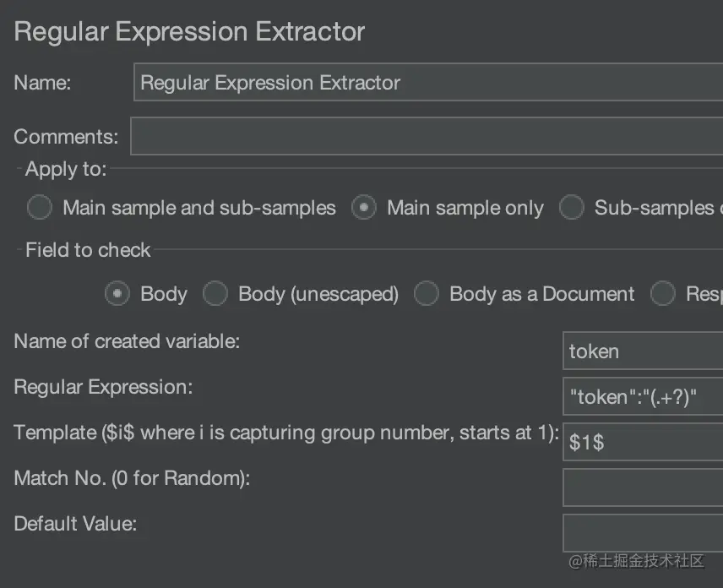Image resolution: width=723 pixels, height=588 pixels.
Task: Click the empty Match No. input field
Action: pos(642,487)
